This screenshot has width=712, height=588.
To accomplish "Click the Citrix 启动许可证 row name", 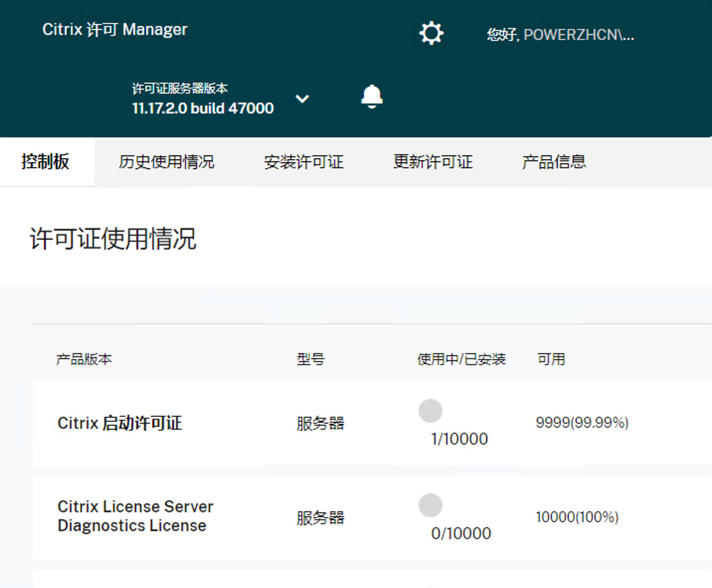I will coord(120,423).
